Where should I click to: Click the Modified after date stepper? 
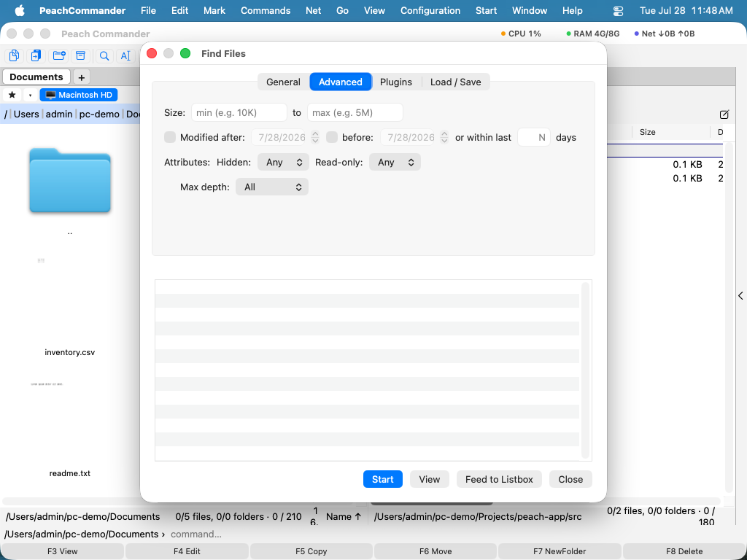315,137
